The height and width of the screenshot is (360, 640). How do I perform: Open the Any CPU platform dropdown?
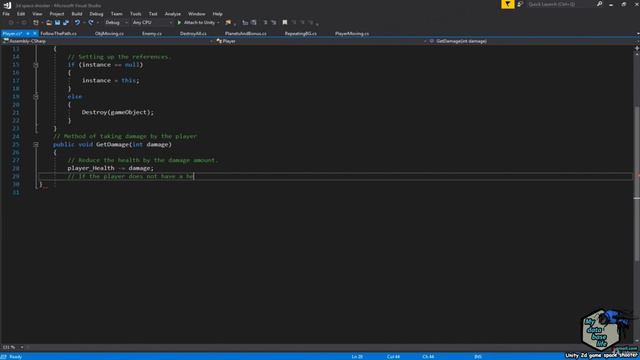click(x=151, y=22)
